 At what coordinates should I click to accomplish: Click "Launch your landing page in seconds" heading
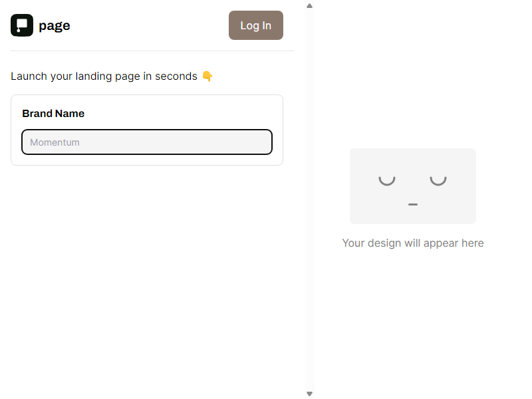(x=104, y=76)
